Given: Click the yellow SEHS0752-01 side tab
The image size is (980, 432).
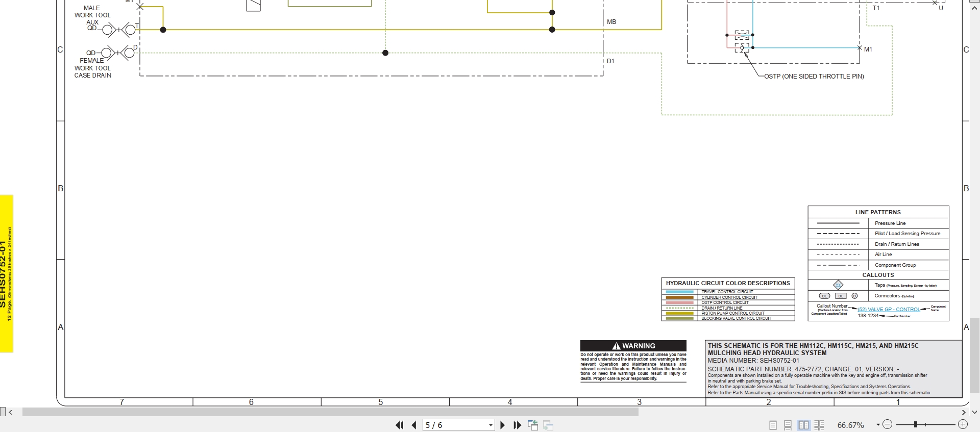Looking at the screenshot, I should click(7, 274).
